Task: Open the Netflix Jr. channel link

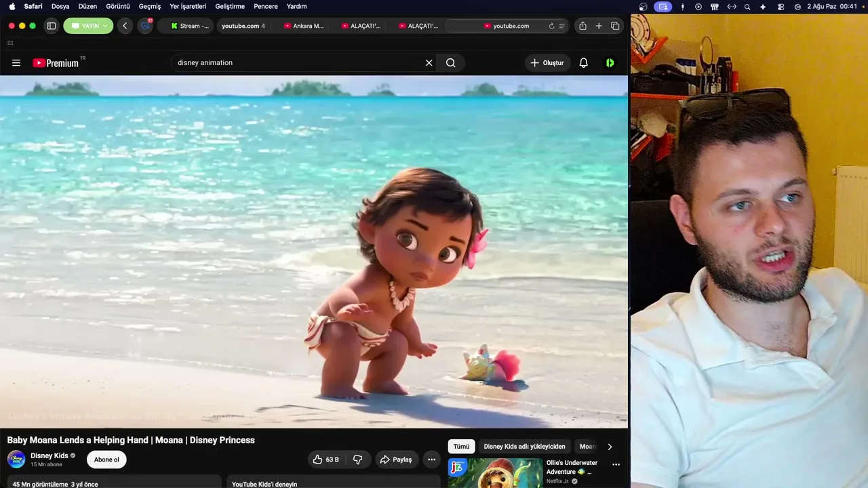Action: point(558,481)
